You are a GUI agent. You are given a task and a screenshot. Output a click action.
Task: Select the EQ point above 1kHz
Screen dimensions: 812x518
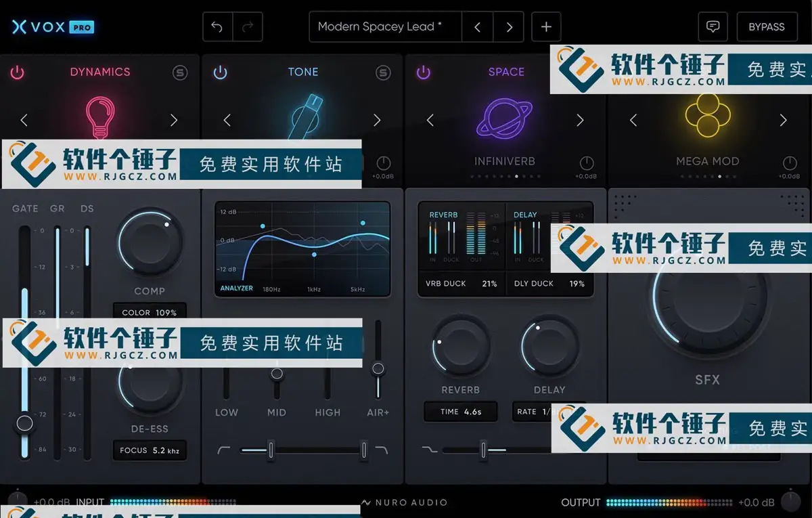coord(314,255)
